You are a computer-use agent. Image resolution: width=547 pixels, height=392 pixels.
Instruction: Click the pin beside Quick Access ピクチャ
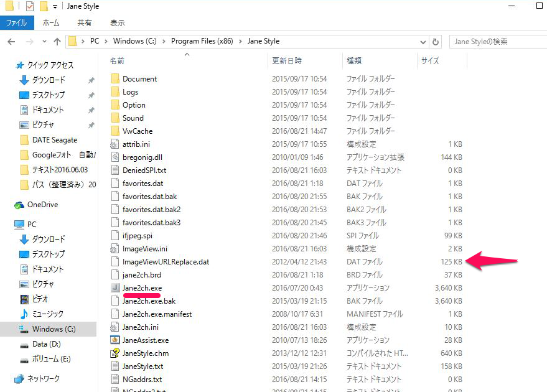pos(91,125)
